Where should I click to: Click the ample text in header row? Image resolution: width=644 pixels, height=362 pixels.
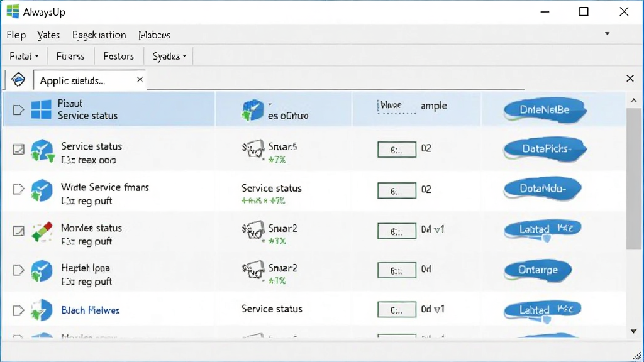433,106
